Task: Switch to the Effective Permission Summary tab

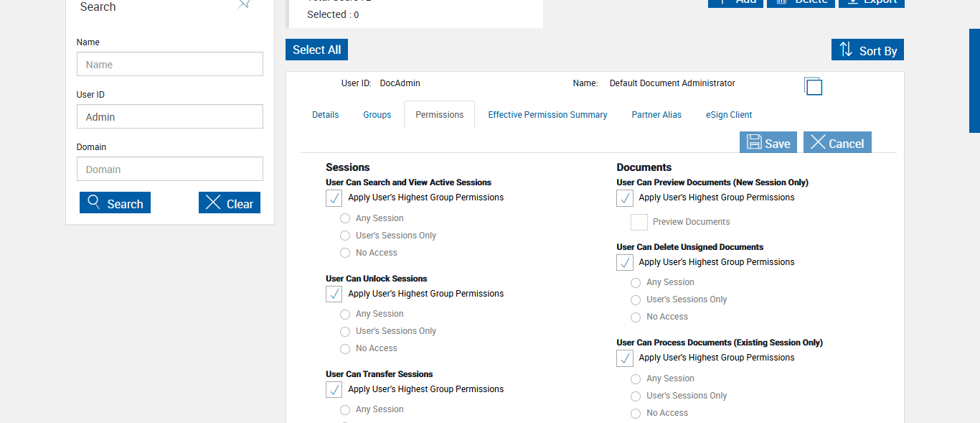Action: (x=547, y=115)
